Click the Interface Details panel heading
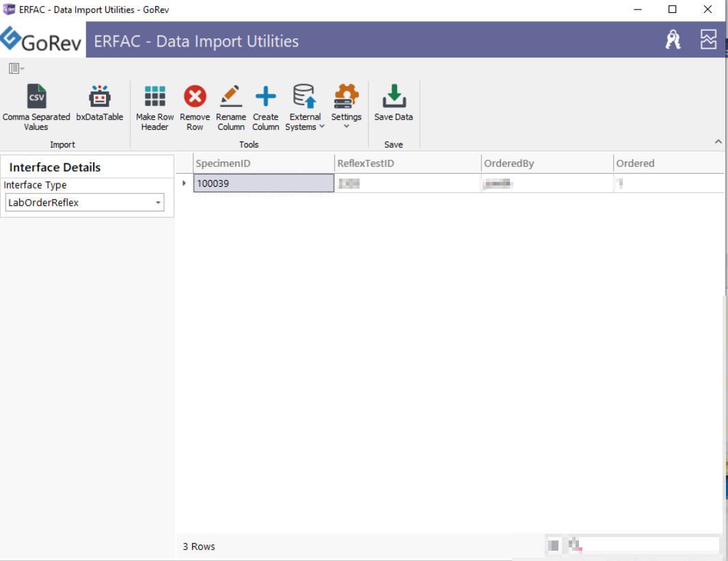This screenshot has width=728, height=561. [55, 168]
